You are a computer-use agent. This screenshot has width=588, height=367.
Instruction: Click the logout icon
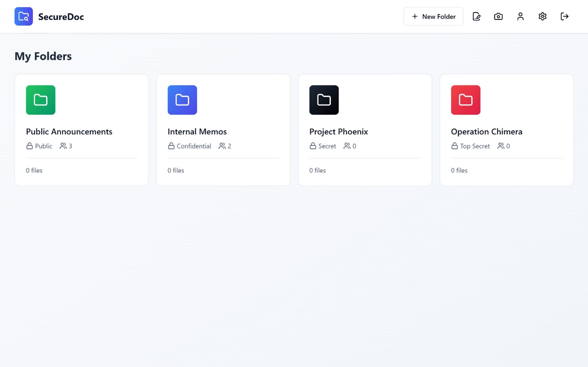pyautogui.click(x=564, y=17)
